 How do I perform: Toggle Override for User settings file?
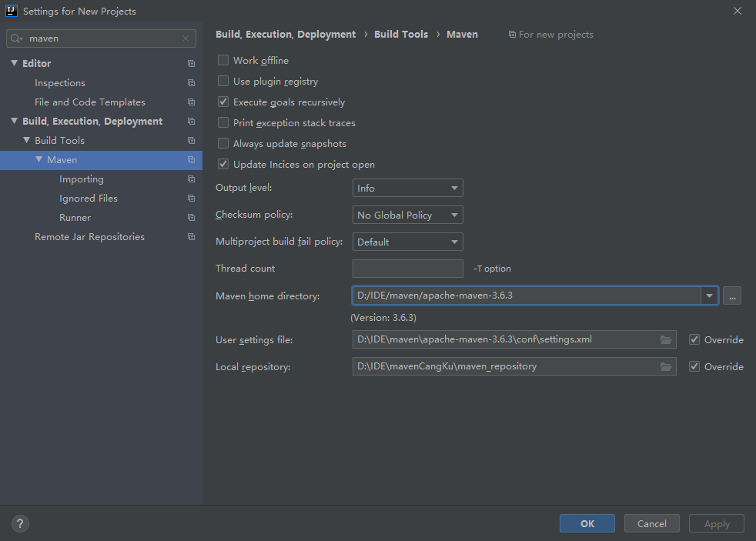pos(694,339)
